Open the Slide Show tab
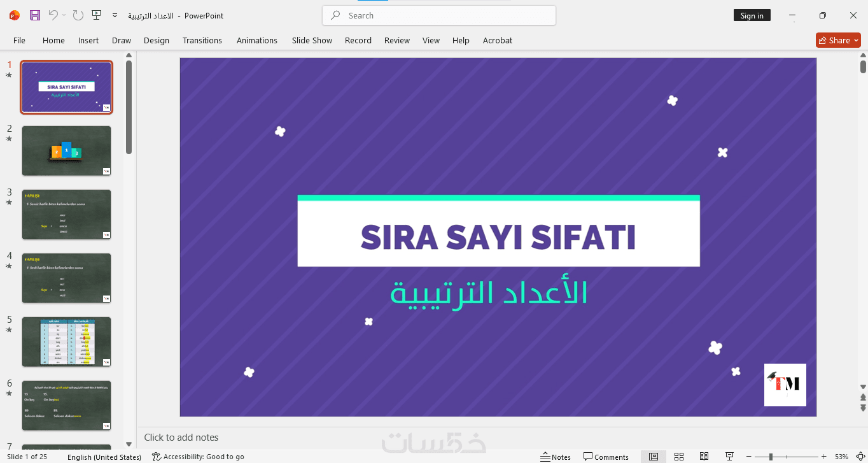This screenshot has width=868, height=463. point(312,40)
